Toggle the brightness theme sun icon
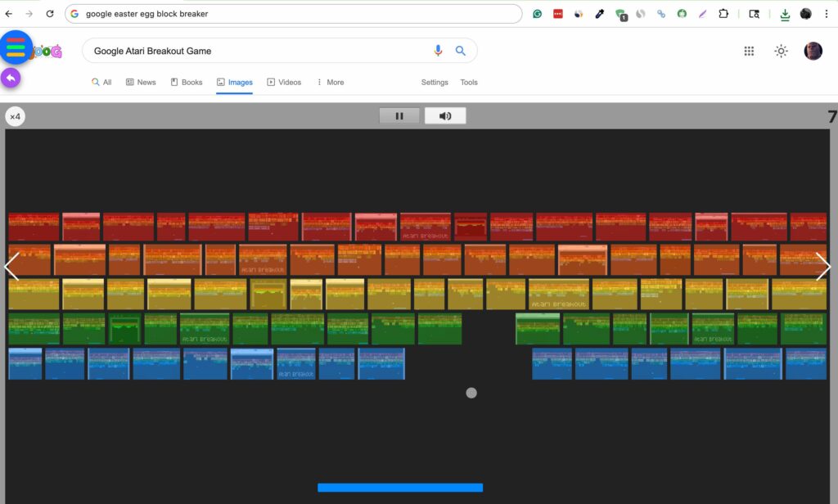Viewport: 838px width, 504px height. [781, 51]
